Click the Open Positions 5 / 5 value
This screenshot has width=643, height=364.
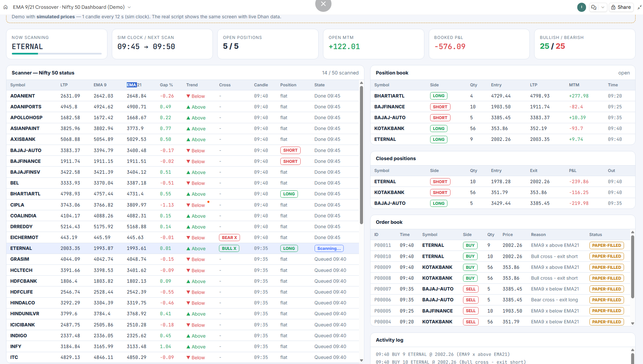(x=231, y=46)
